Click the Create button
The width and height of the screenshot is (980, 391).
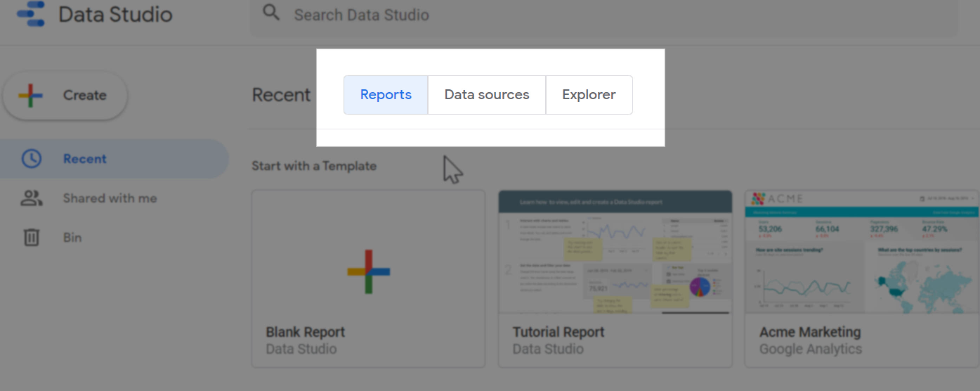(x=65, y=95)
